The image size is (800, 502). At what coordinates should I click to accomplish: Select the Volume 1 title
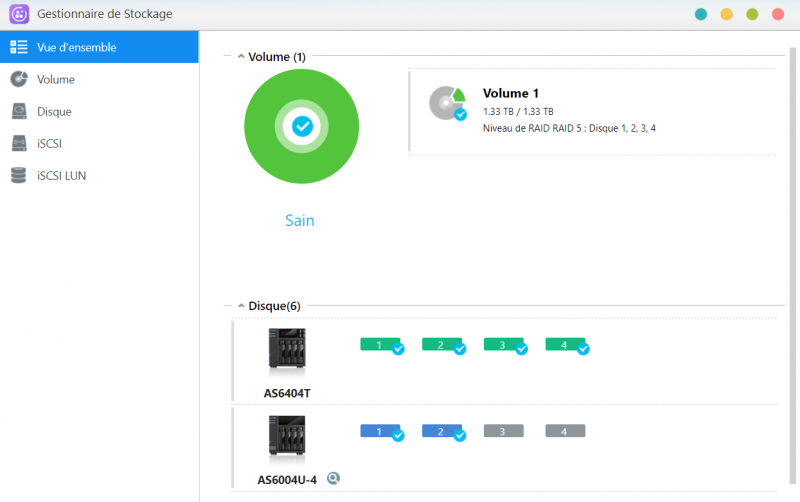(511, 93)
